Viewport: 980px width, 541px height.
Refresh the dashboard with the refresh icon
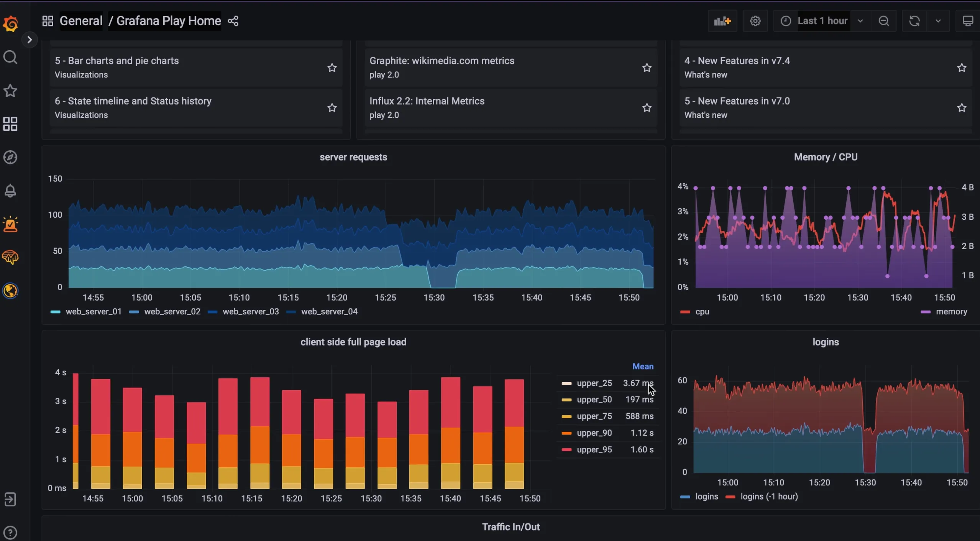tap(914, 21)
